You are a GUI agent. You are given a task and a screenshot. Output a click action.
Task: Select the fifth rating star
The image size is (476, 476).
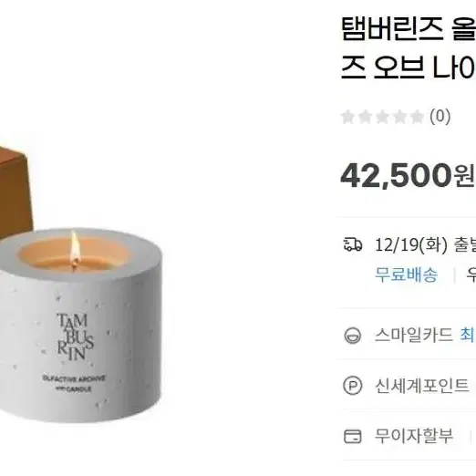coord(417,117)
